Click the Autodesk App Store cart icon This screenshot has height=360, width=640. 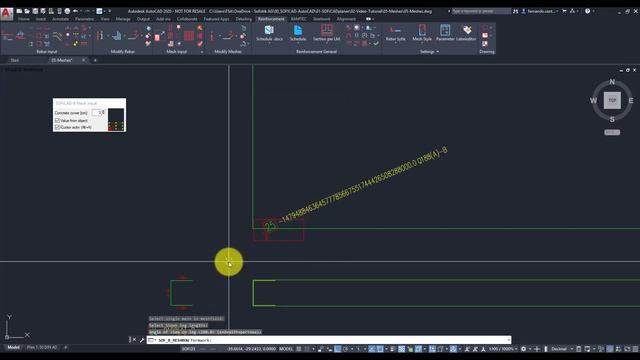(564, 11)
